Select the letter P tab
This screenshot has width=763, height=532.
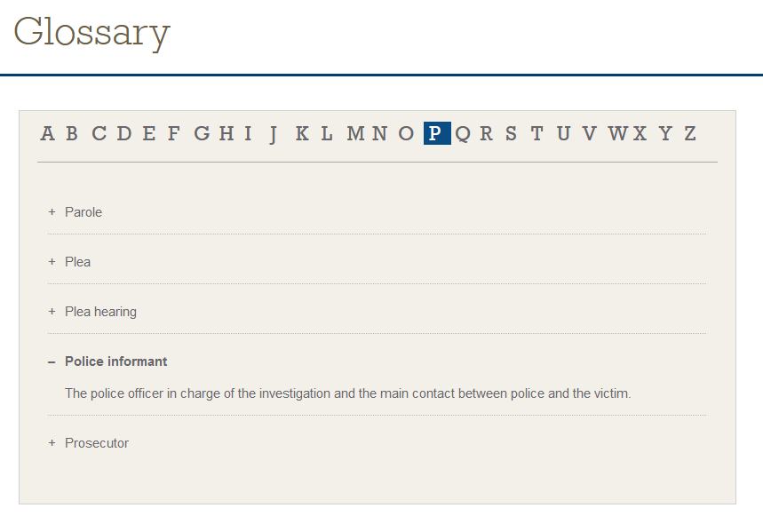point(435,133)
